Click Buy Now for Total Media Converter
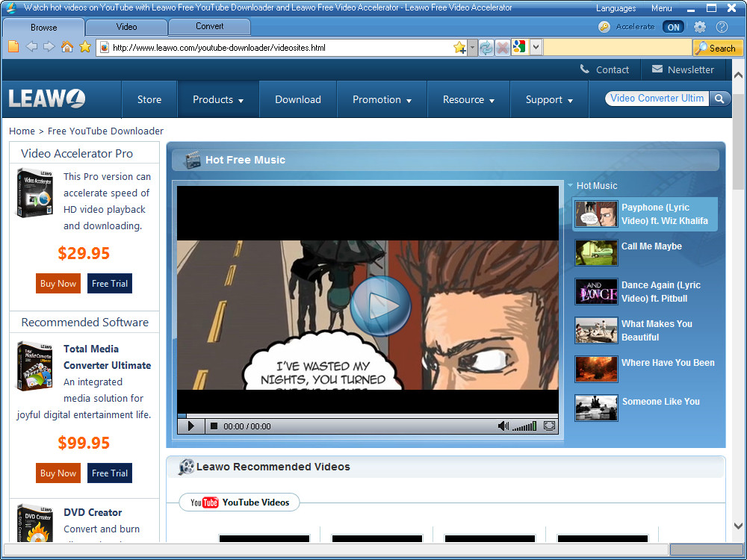 pyautogui.click(x=58, y=473)
